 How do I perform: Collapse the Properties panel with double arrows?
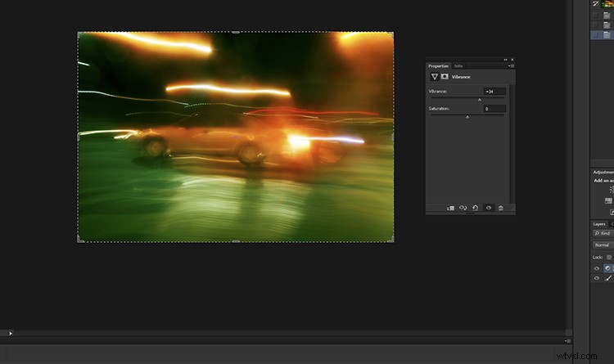[505, 60]
